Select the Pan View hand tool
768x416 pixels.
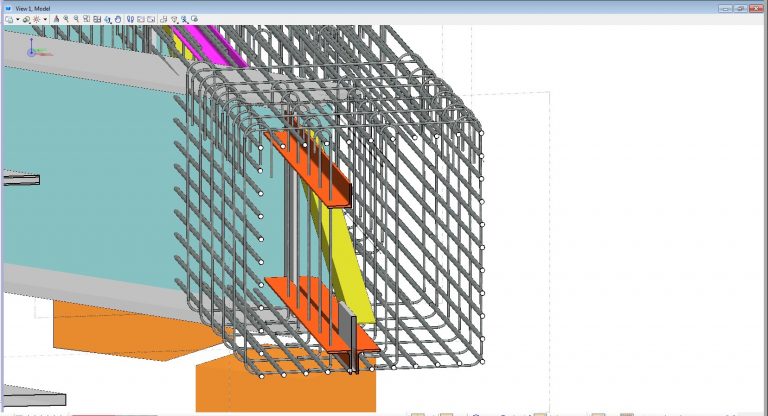(x=118, y=19)
